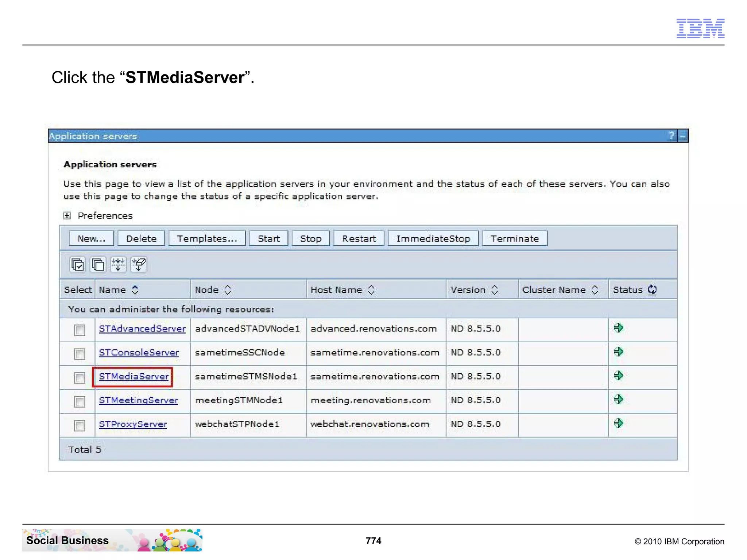Collapse the Application servers panel minus icon
The height and width of the screenshot is (560, 747).
pyautogui.click(x=683, y=136)
